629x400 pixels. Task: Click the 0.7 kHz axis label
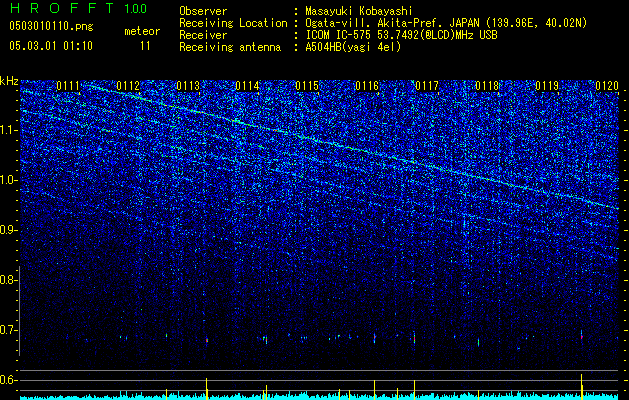tap(9, 330)
